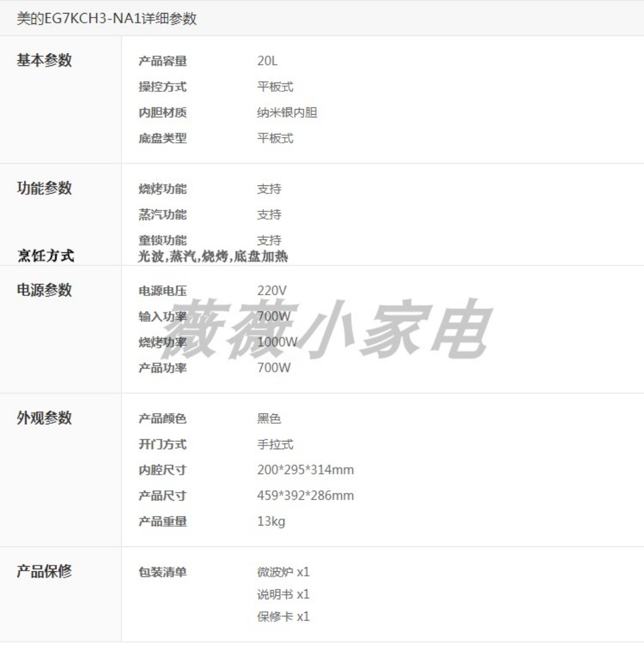Click the 电源电压 label
The height and width of the screenshot is (645, 644).
pos(163,291)
